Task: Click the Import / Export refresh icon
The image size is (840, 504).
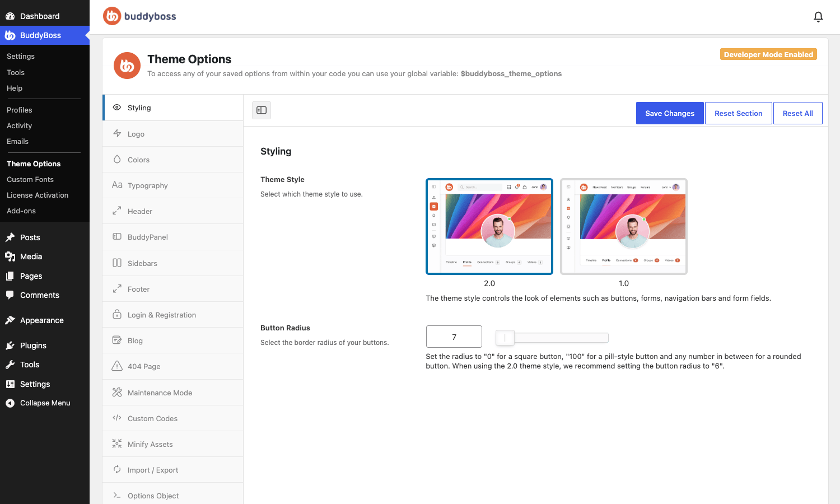Action: pyautogui.click(x=117, y=469)
